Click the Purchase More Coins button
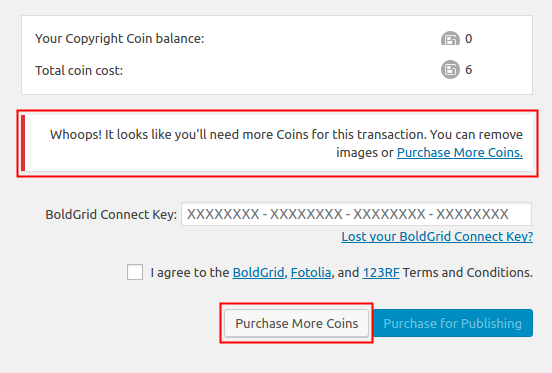The height and width of the screenshot is (373, 552). 296,323
